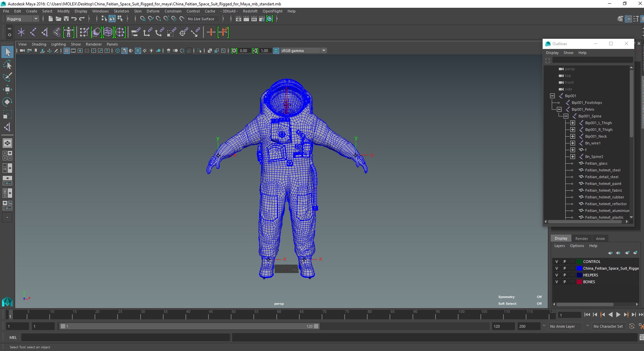The image size is (644, 351).
Task: Click the BONES layer red color swatch
Action: click(x=579, y=282)
